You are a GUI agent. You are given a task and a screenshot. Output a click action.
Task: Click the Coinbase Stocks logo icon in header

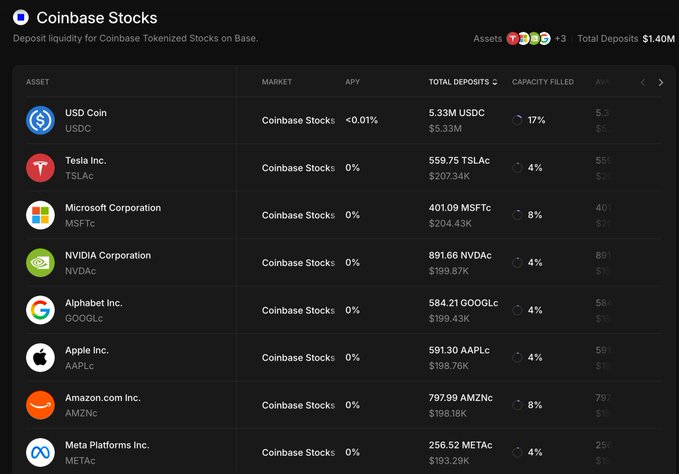pos(20,17)
